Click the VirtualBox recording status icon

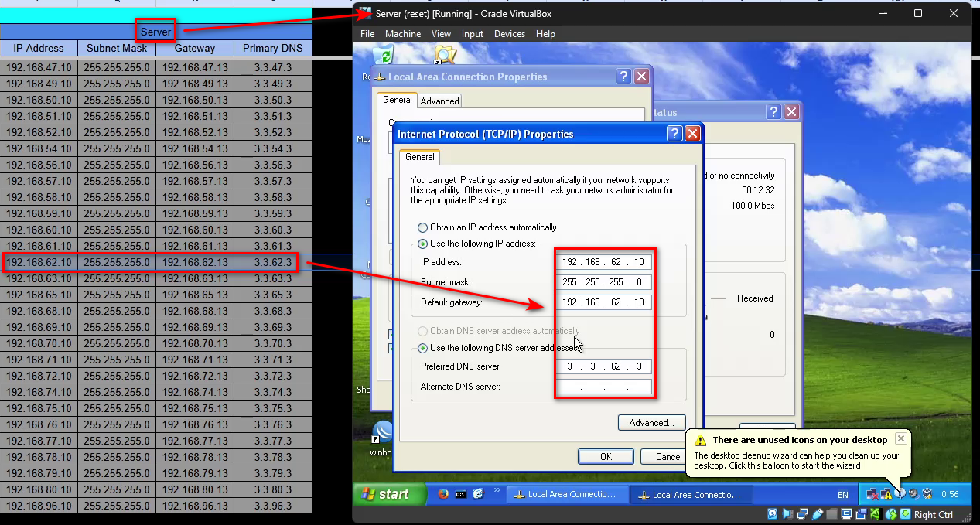(860, 514)
